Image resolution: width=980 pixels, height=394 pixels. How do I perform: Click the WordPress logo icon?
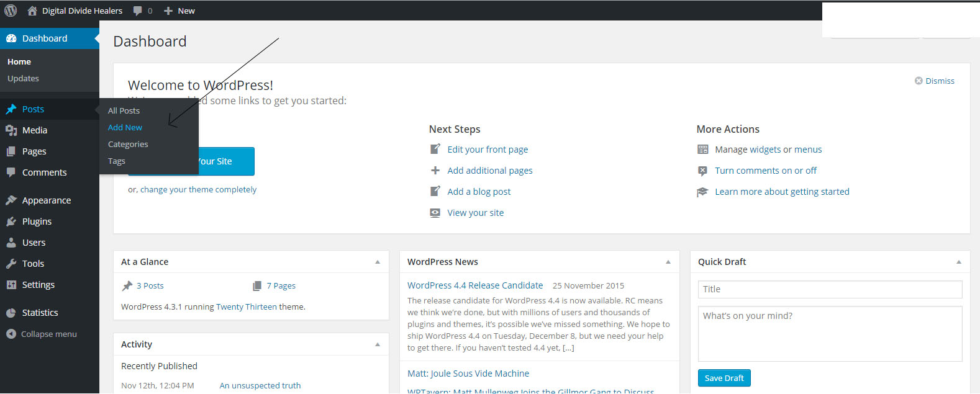11,11
